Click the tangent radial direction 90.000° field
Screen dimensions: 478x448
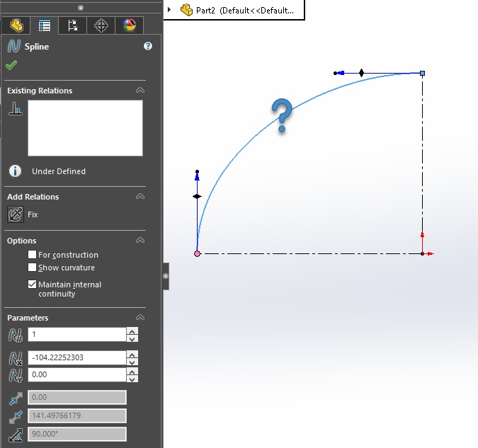(76, 434)
